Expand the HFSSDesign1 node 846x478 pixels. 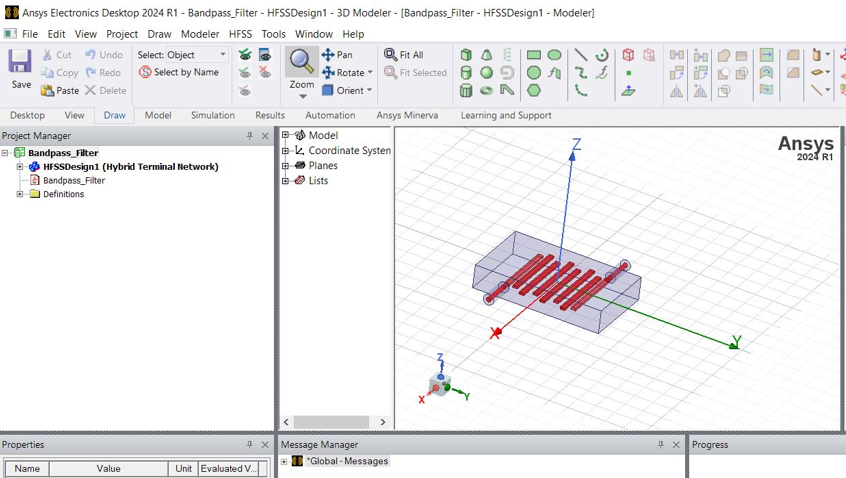[20, 167]
